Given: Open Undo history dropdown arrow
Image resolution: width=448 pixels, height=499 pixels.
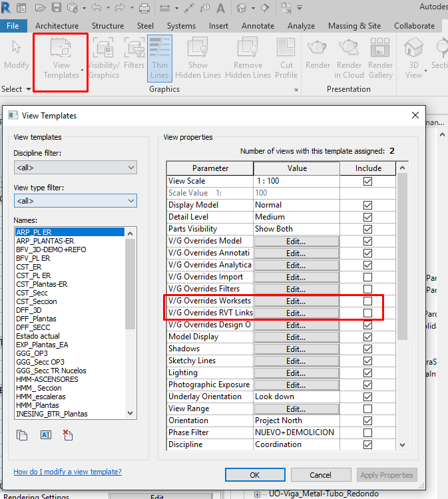Looking at the screenshot, I should click(108, 8).
